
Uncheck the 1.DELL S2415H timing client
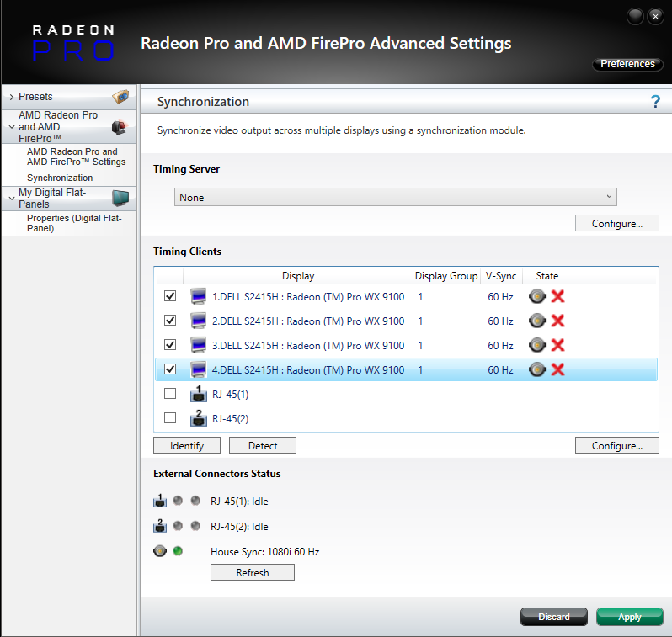pyautogui.click(x=170, y=295)
